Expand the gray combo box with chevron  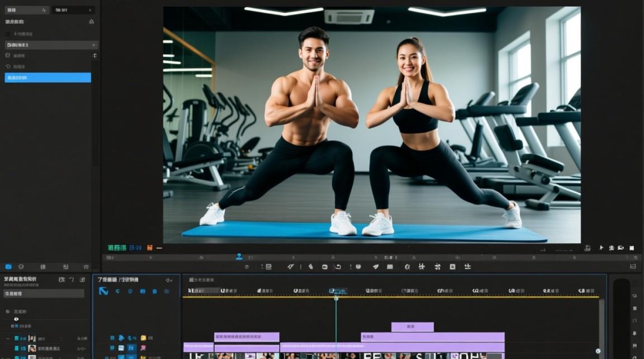click(x=51, y=45)
